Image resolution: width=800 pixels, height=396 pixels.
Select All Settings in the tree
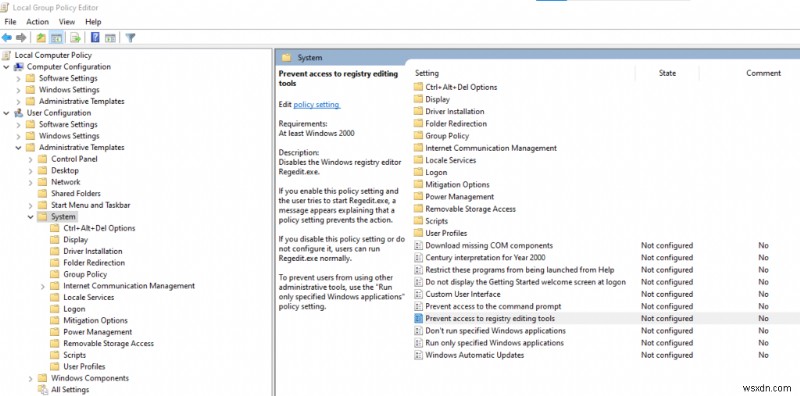click(x=70, y=389)
